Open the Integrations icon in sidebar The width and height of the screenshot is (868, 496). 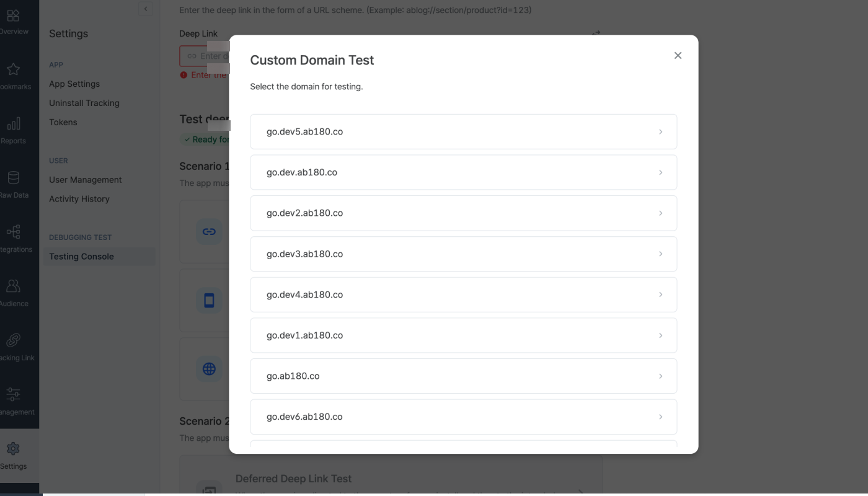click(x=13, y=232)
